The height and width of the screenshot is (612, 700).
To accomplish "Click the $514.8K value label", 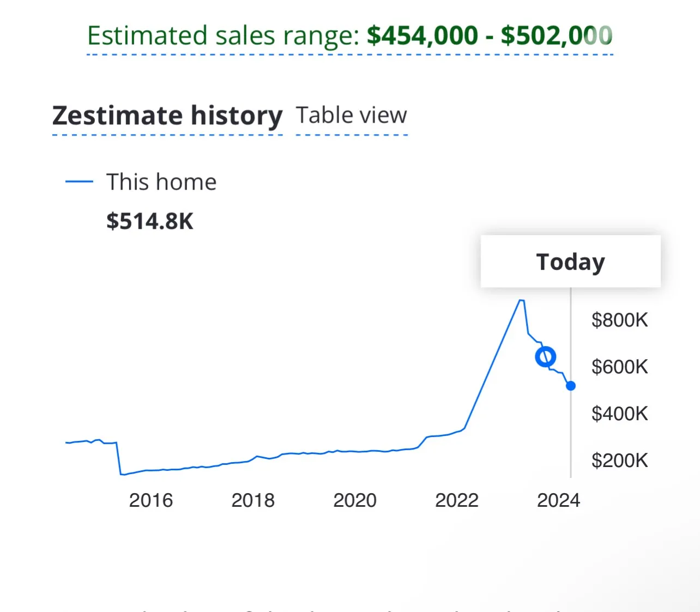I will pos(150,221).
